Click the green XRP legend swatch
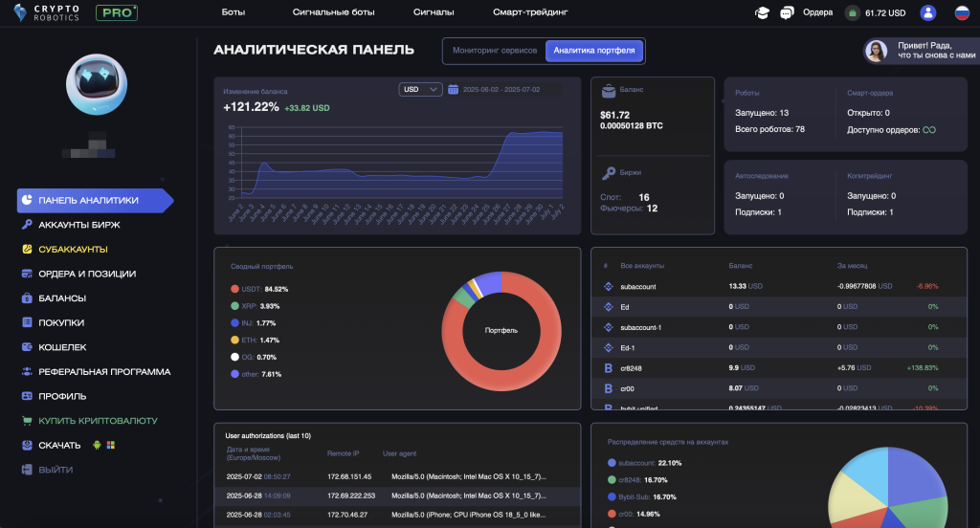 pyautogui.click(x=235, y=305)
